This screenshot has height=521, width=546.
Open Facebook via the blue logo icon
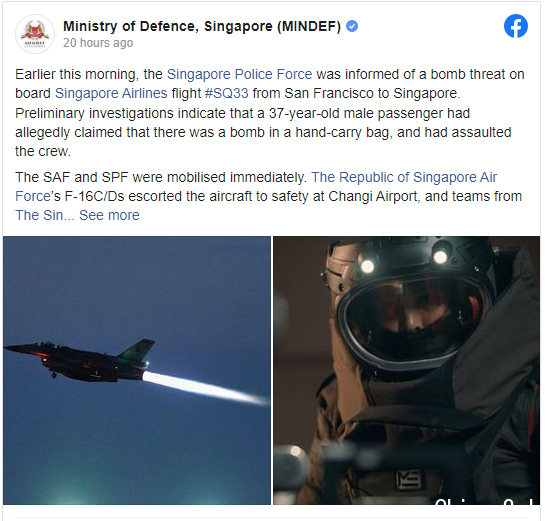click(x=516, y=26)
